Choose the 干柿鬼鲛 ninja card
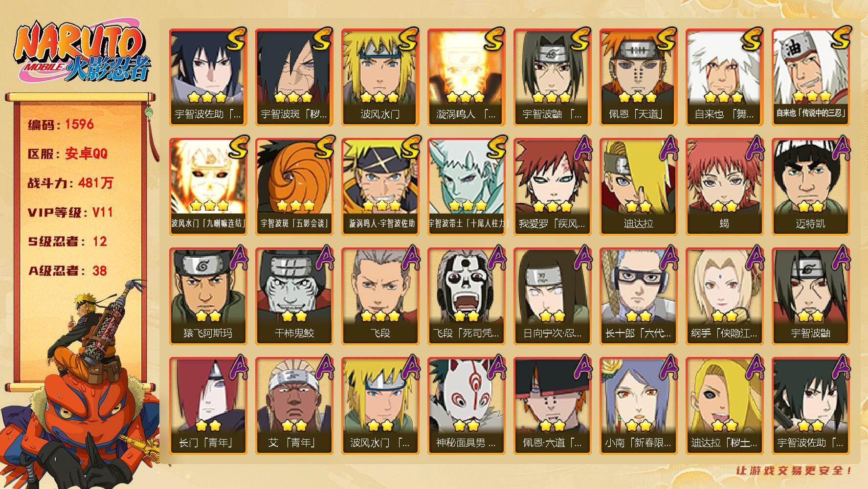The image size is (868, 489). point(294,296)
